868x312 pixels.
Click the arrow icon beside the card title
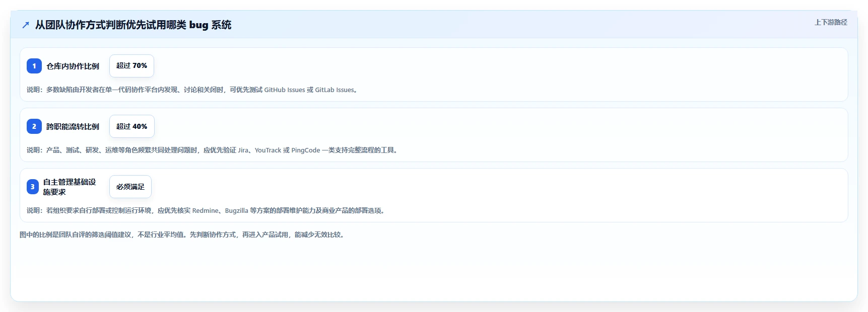[x=26, y=25]
